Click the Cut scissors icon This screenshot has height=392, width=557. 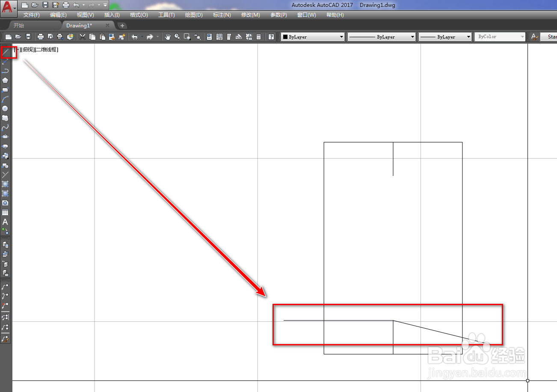[x=83, y=37]
